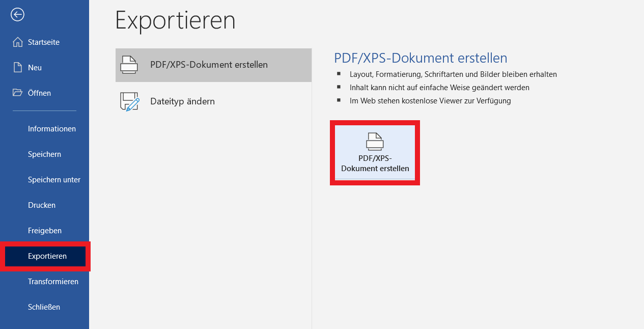Screen dimensions: 644x329
Task: Click the folder icon for Öffnen
Action: point(18,93)
